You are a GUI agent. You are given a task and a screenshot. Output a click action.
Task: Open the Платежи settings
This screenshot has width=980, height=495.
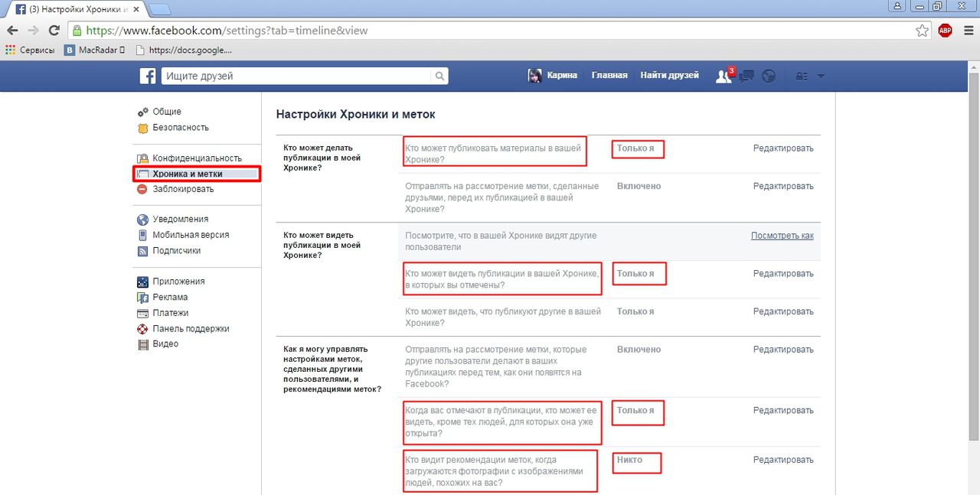(x=170, y=313)
